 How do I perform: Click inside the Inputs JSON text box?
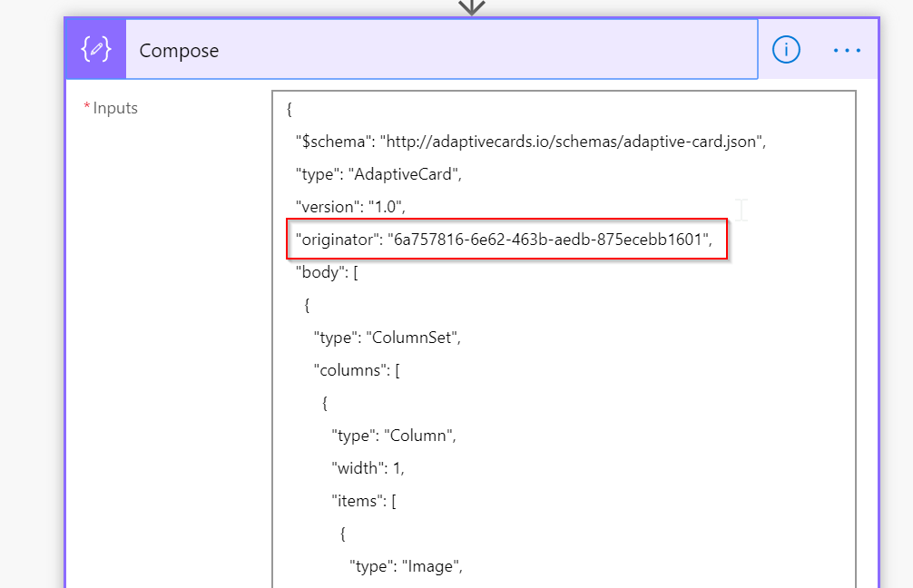point(564,338)
